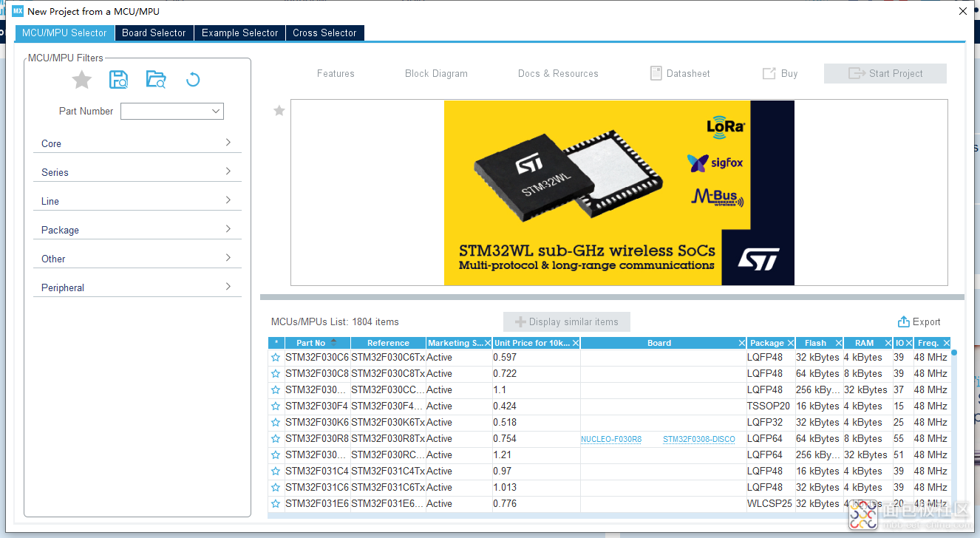Switch to Example Selector tab

239,33
